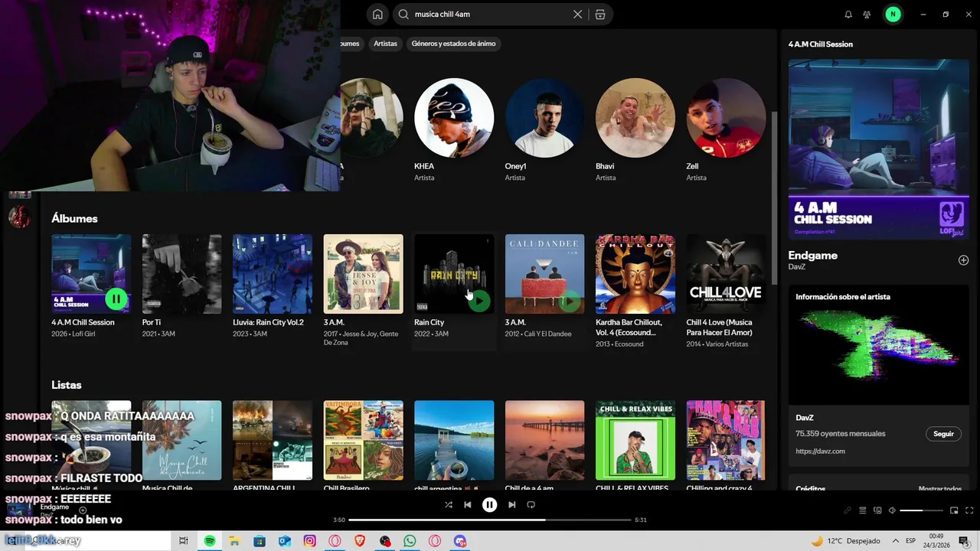Toggle the lyrics microphone icon
Screen dimensions: 980x551
click(848, 510)
